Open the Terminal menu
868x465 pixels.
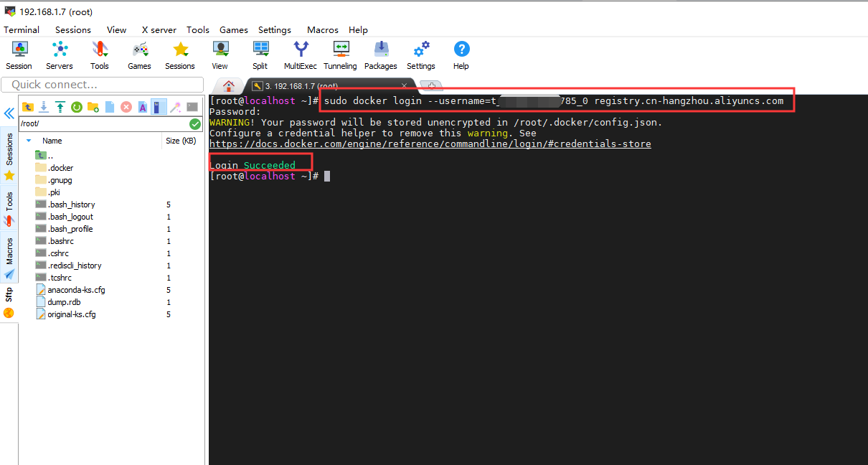[x=22, y=30]
